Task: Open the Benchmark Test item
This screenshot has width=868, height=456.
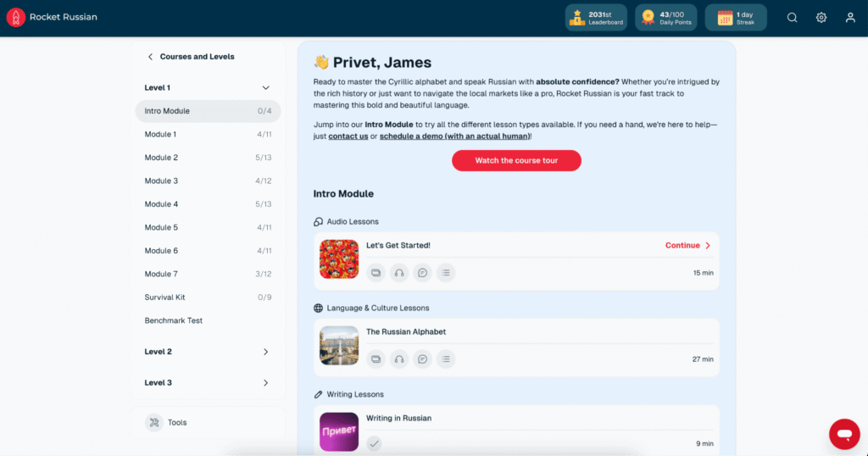Action: coord(208,320)
